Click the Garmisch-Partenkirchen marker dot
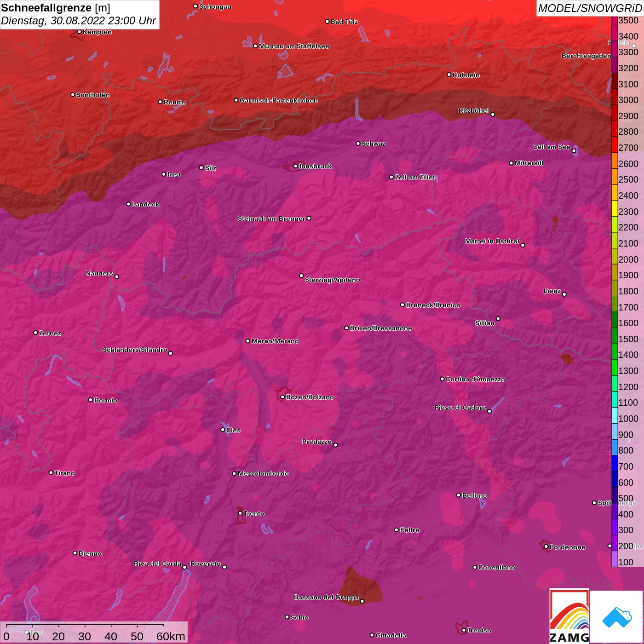Viewport: 644px width, 644px height. click(x=236, y=100)
